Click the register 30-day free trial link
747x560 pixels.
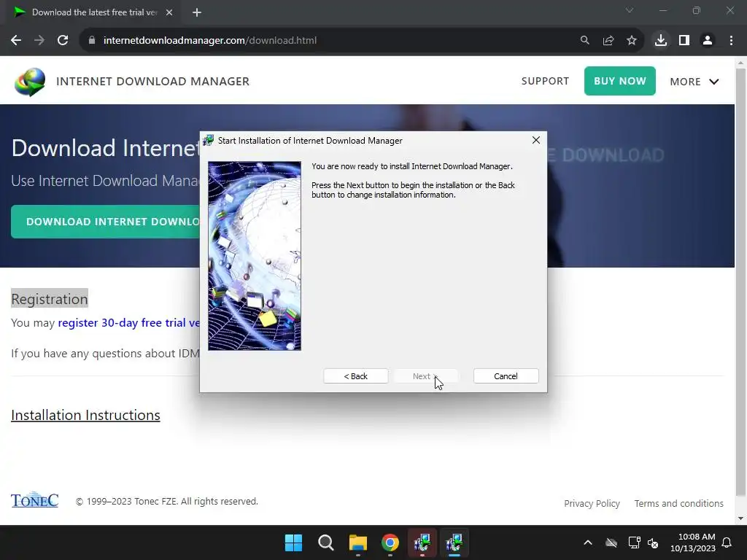tap(128, 323)
